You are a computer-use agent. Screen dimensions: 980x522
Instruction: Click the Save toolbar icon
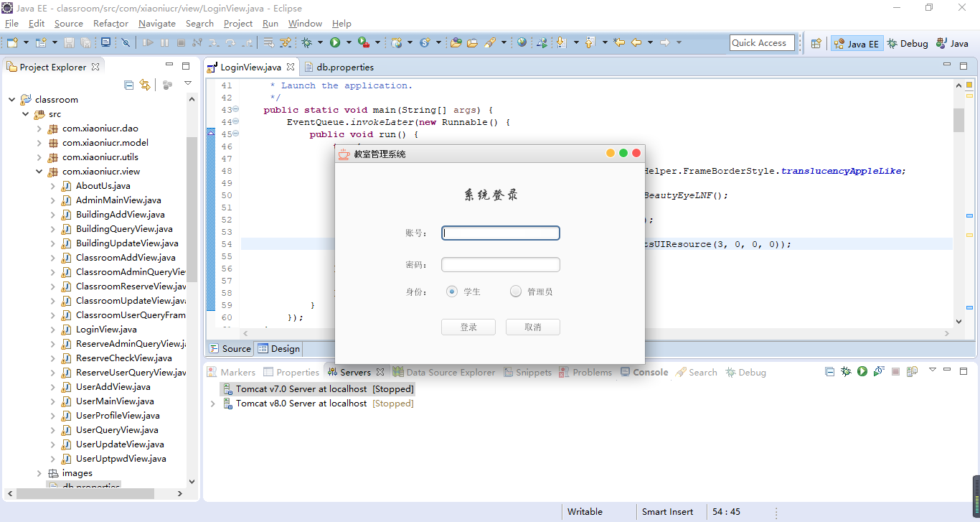tap(70, 43)
